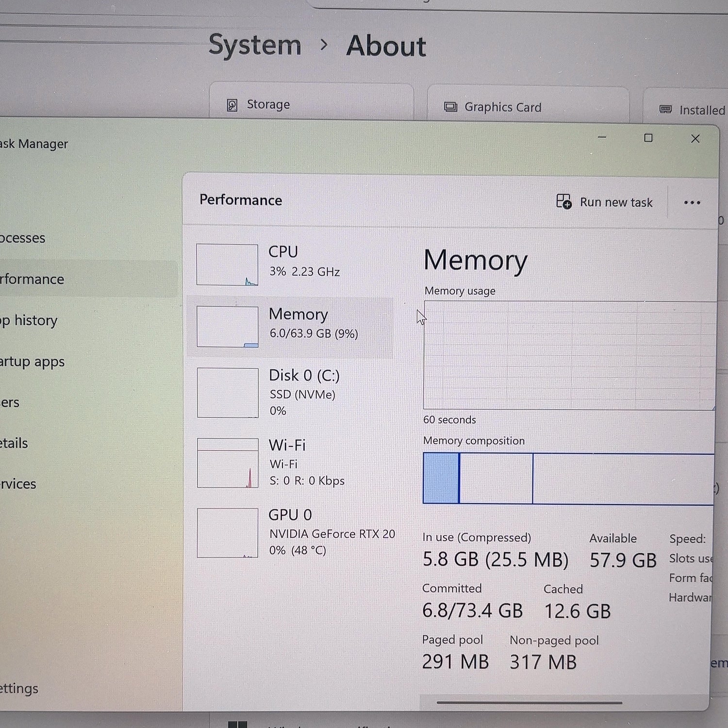Click the standby segment of Memory composition
The height and width of the screenshot is (728, 728).
496,479
